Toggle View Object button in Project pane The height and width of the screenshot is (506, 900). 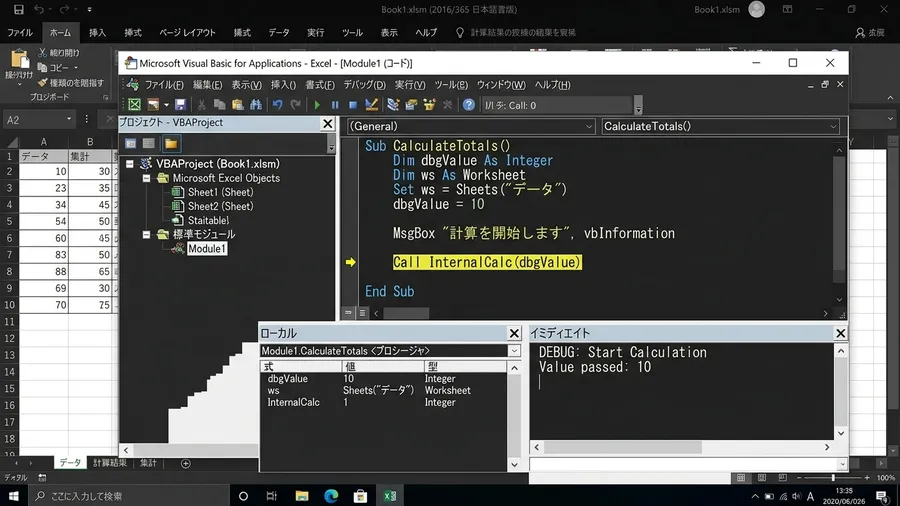click(149, 143)
